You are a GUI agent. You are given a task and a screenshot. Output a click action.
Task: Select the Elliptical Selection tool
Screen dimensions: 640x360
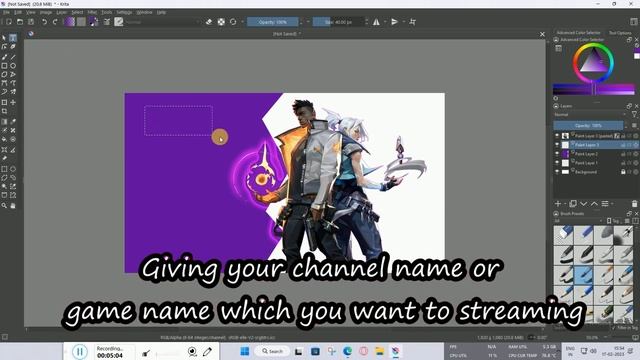tap(13, 169)
